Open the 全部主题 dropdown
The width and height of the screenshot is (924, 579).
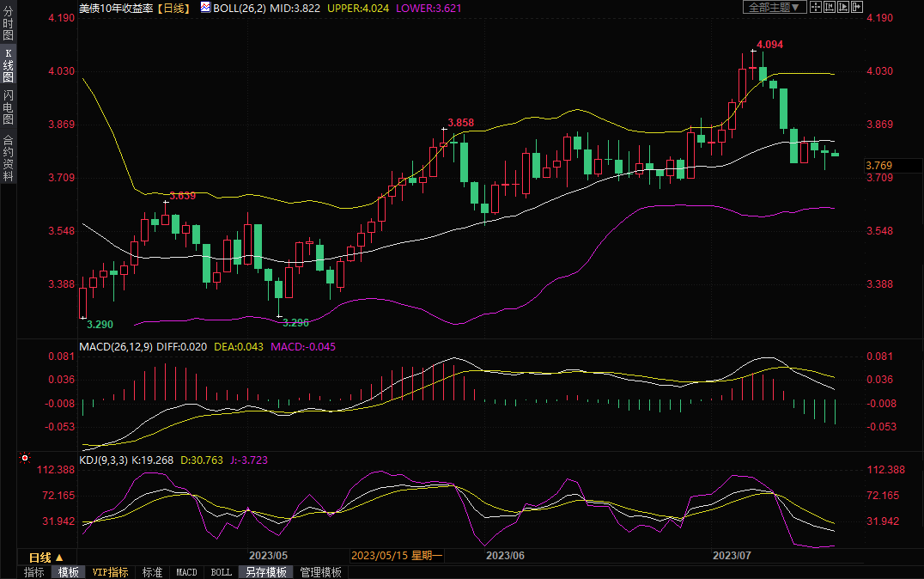[774, 7]
